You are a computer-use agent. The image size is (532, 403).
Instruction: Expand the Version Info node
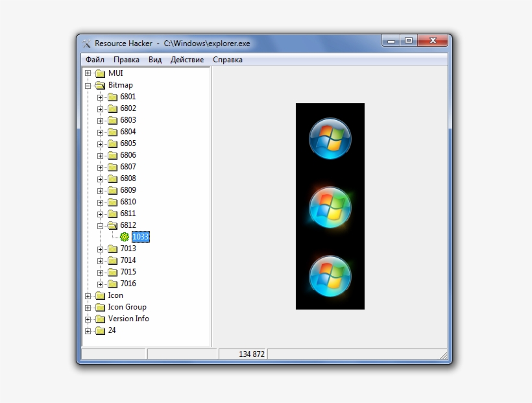tap(88, 319)
